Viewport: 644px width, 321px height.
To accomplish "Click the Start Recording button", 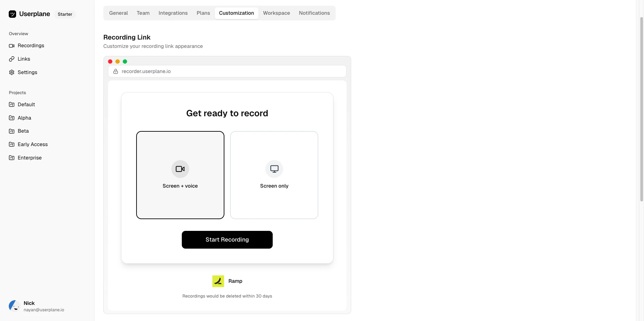I will tap(227, 240).
